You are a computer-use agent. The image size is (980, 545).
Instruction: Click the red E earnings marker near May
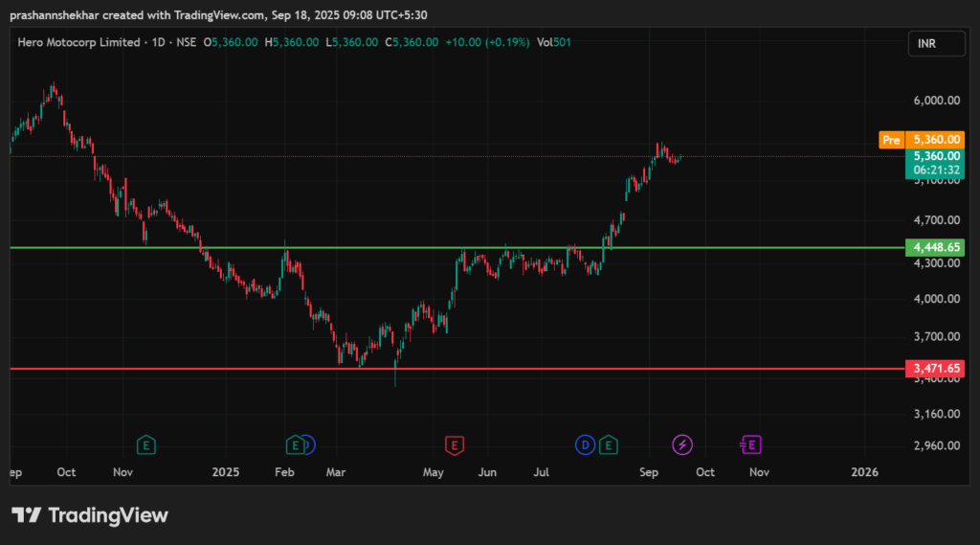point(455,444)
